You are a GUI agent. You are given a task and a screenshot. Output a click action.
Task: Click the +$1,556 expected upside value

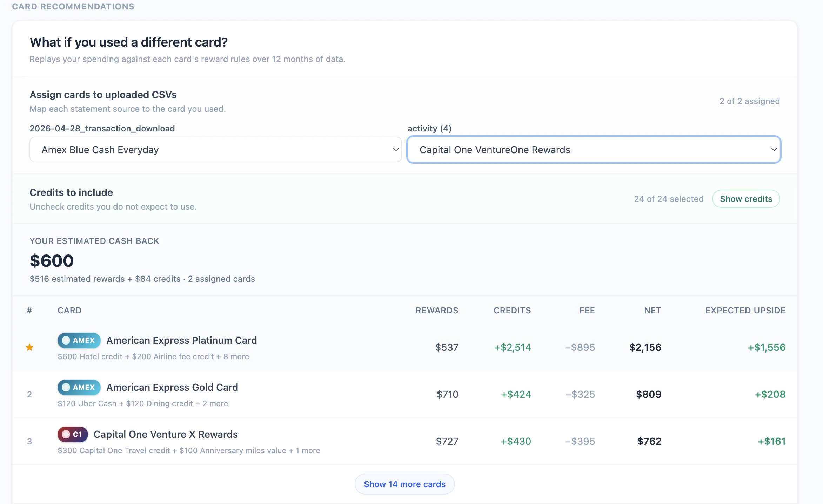point(767,347)
